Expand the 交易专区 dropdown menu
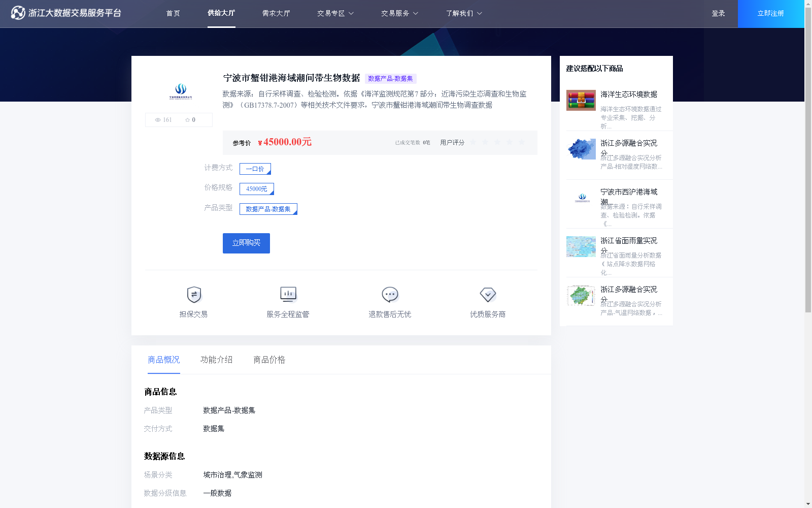 (x=335, y=14)
